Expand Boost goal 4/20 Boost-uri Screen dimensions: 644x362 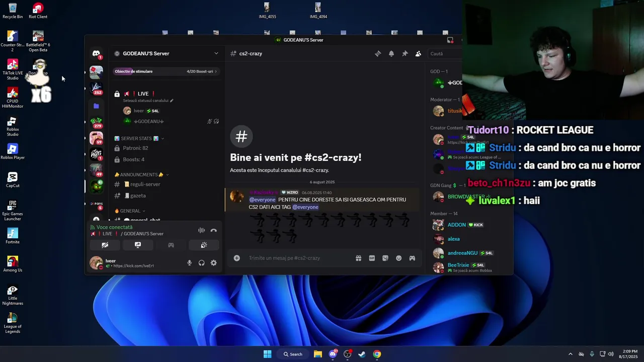tap(167, 71)
